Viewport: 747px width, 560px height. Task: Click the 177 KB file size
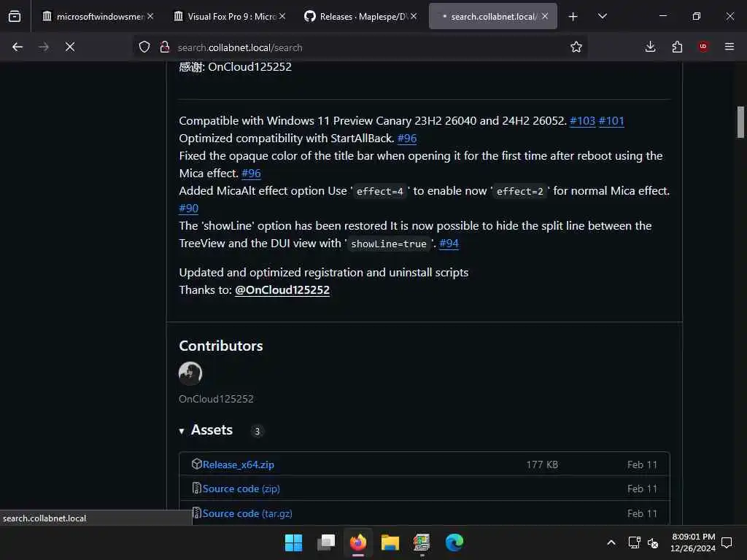(542, 464)
